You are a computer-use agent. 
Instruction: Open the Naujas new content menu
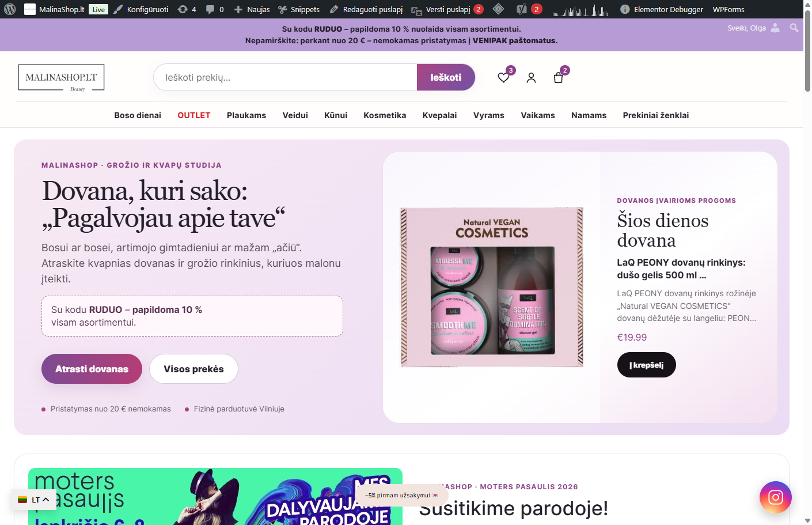point(252,9)
